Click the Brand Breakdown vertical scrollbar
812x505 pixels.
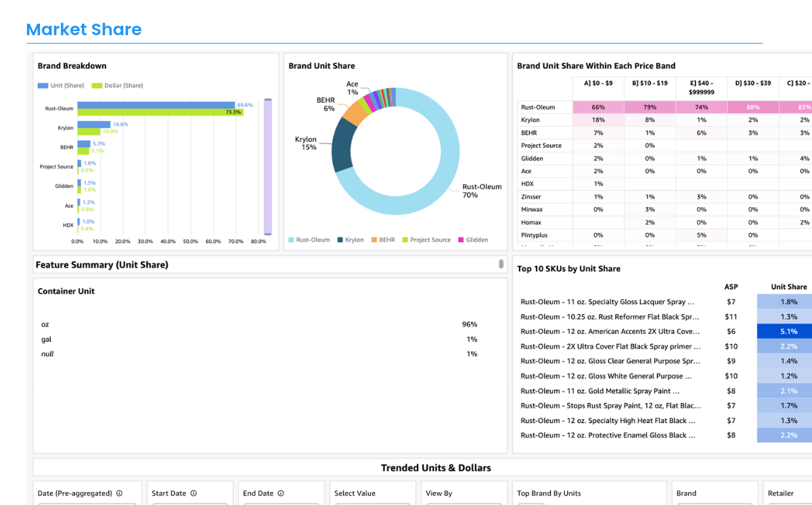(267, 167)
